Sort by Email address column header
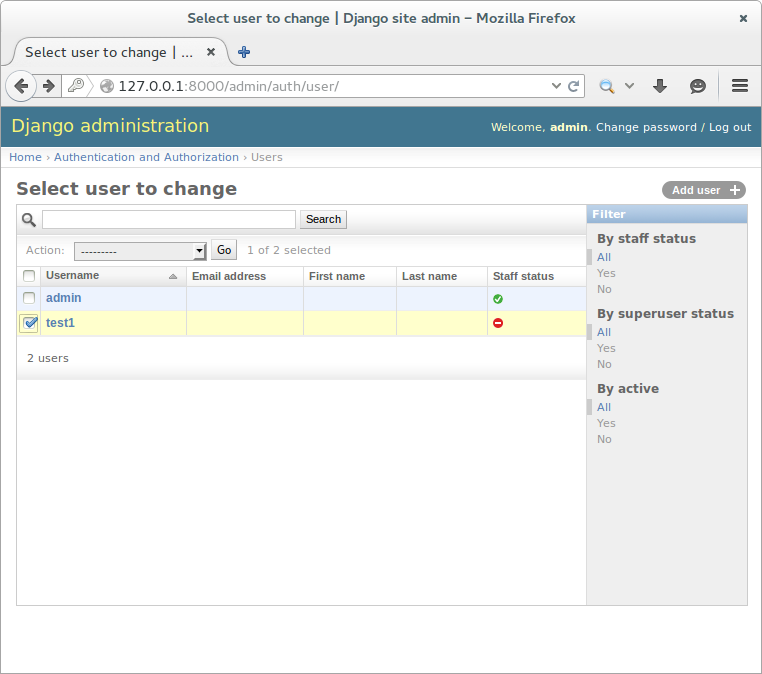The image size is (762, 674). [x=229, y=276]
